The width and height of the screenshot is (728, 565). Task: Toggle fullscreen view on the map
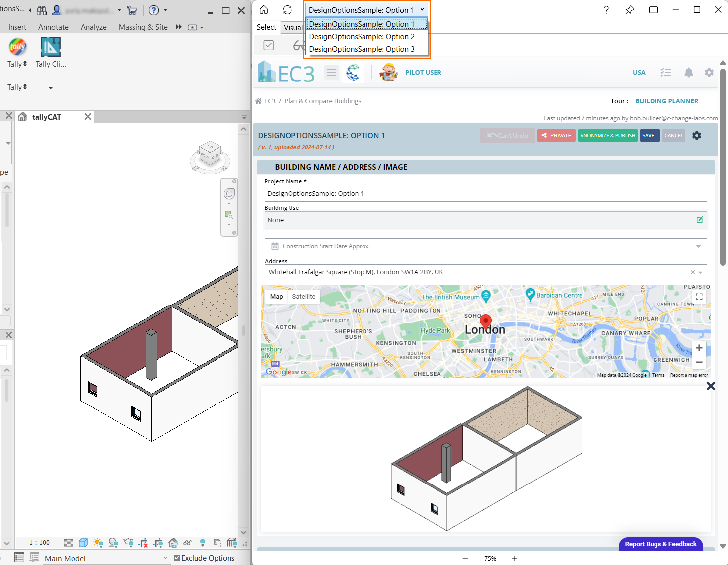click(x=699, y=297)
